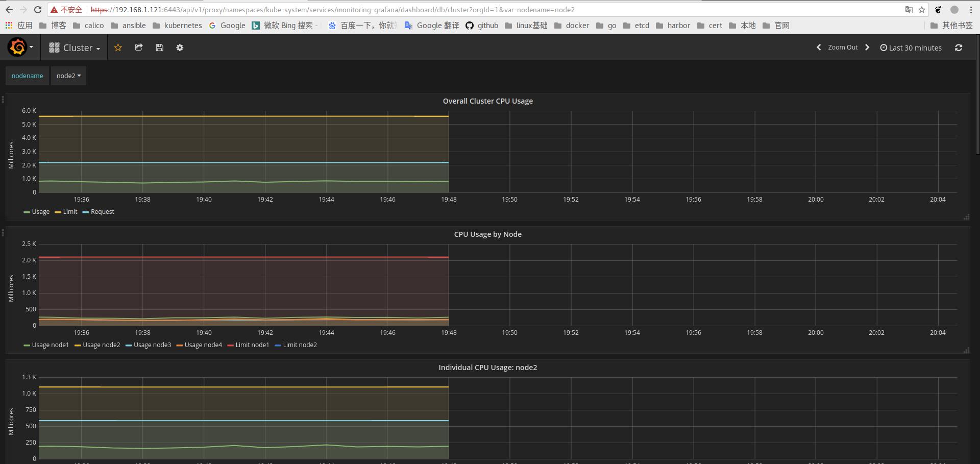Open the ansible bookmark folder
Viewport: 980px width, 464px height.
click(x=128, y=26)
